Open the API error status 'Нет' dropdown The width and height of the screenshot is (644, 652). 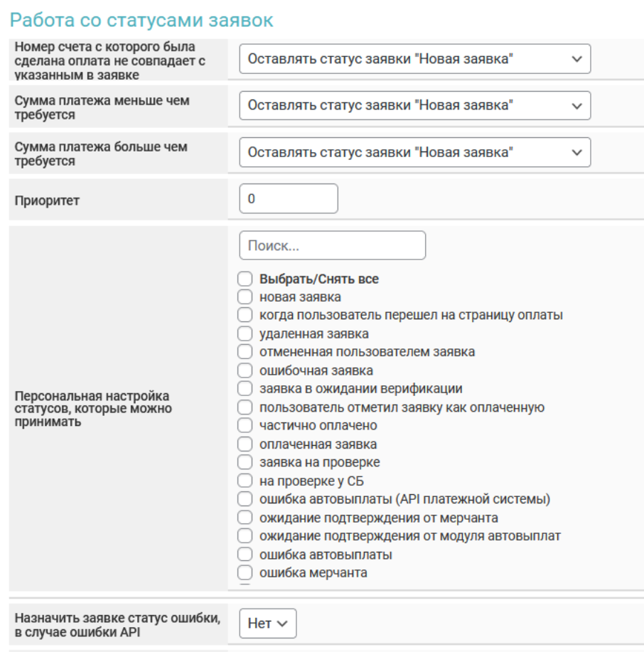(267, 624)
